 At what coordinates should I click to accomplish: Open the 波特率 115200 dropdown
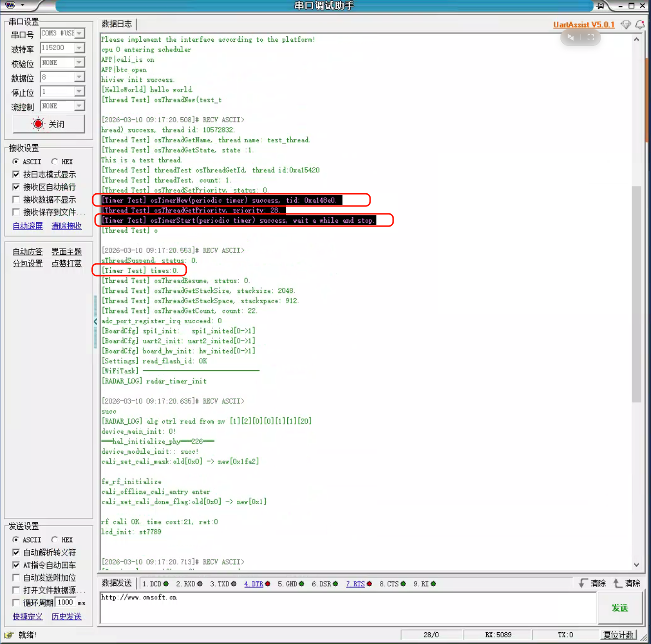coord(79,48)
